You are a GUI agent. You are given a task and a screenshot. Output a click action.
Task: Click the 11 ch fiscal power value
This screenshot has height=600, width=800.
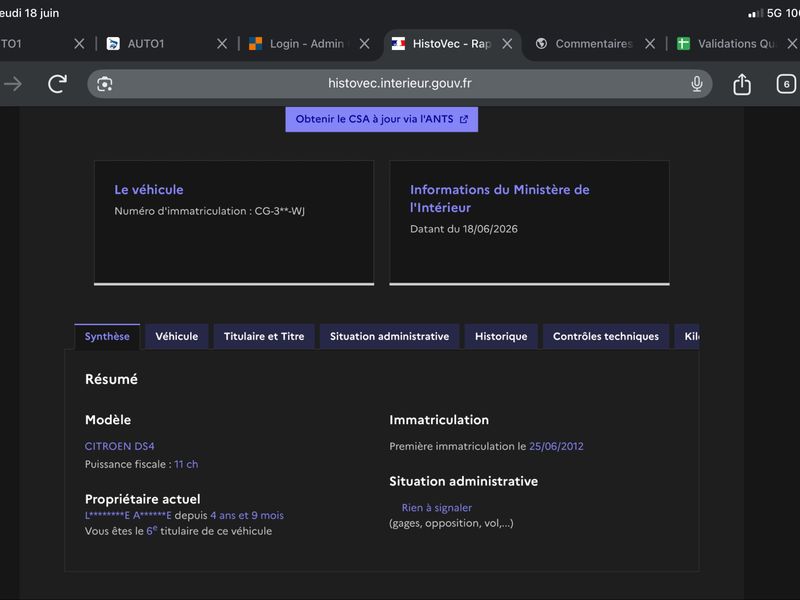click(186, 464)
